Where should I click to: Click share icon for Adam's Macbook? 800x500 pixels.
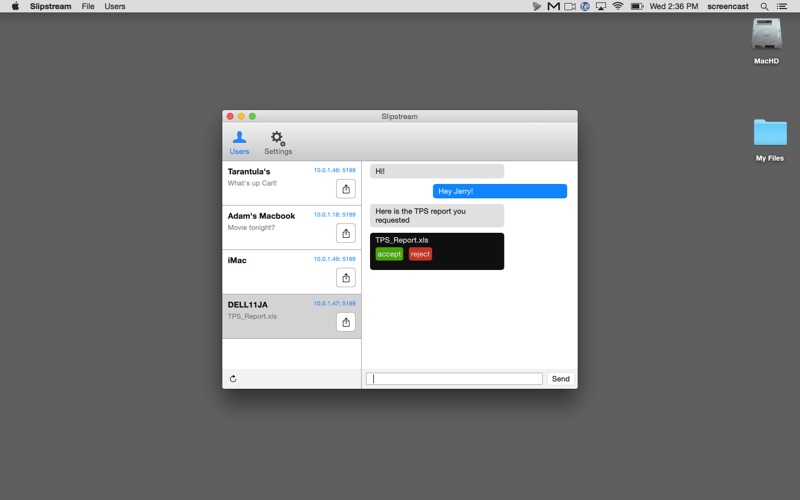[346, 233]
